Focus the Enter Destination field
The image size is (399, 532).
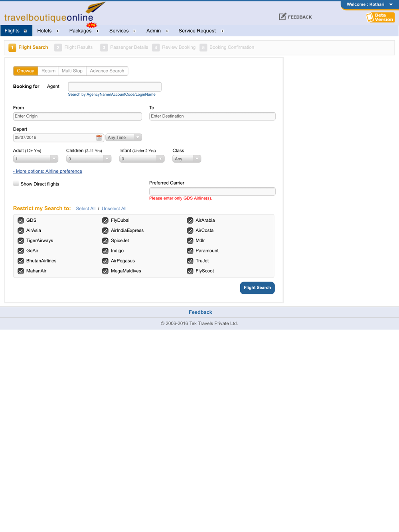(x=212, y=116)
